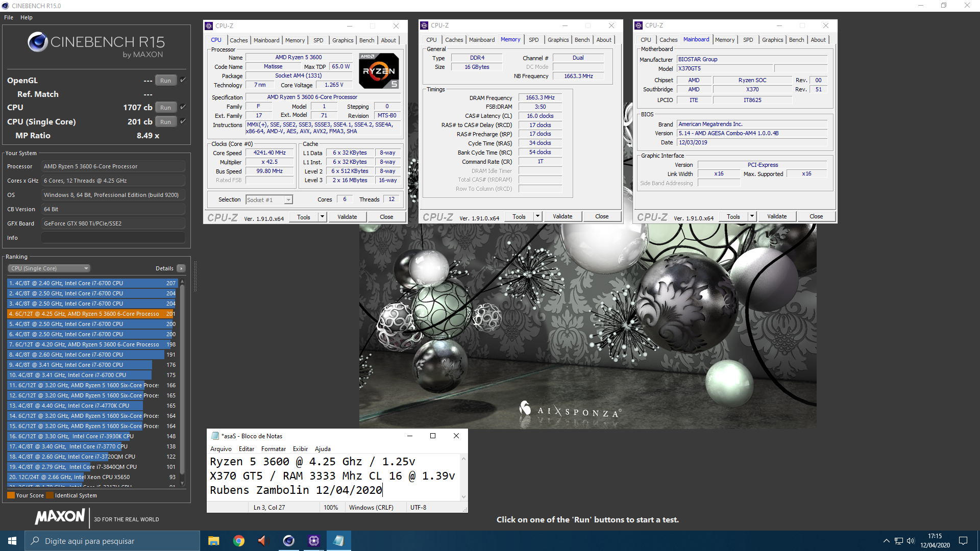Show hidden tray icons chevron
The height and width of the screenshot is (551, 980).
pos(887,541)
